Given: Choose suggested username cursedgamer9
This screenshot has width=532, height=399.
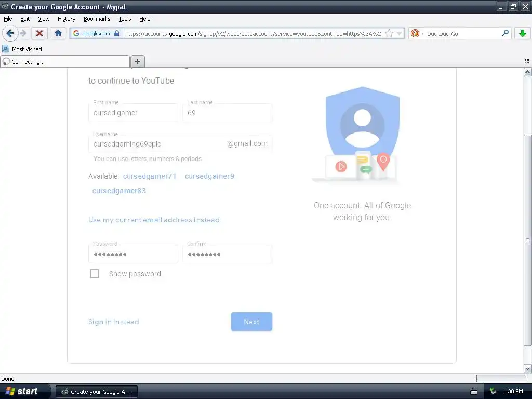Looking at the screenshot, I should (209, 176).
